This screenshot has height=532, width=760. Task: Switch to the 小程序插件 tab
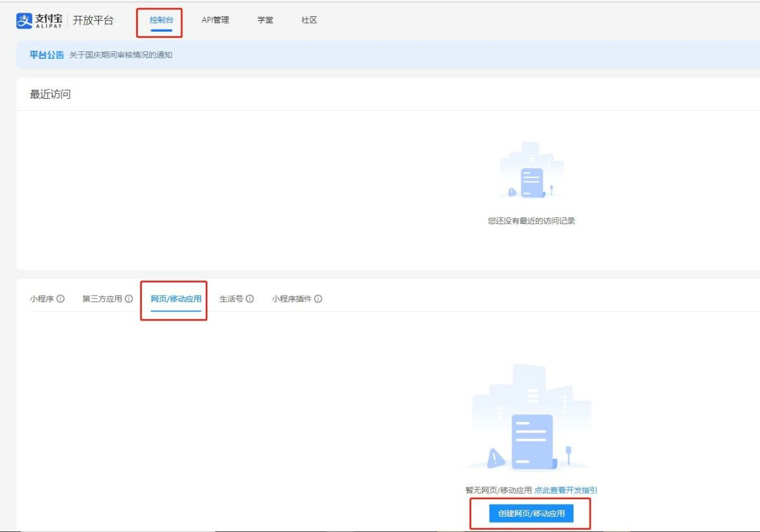292,299
